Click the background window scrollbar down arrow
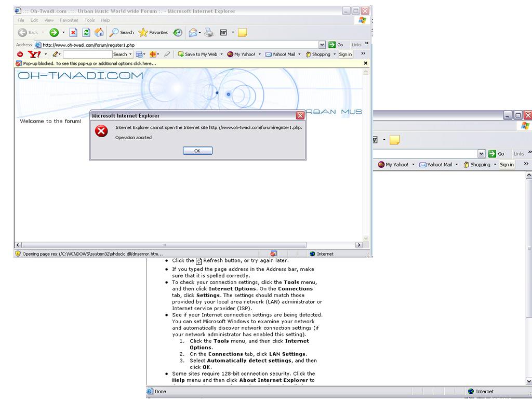The width and height of the screenshot is (532, 399). point(528,381)
